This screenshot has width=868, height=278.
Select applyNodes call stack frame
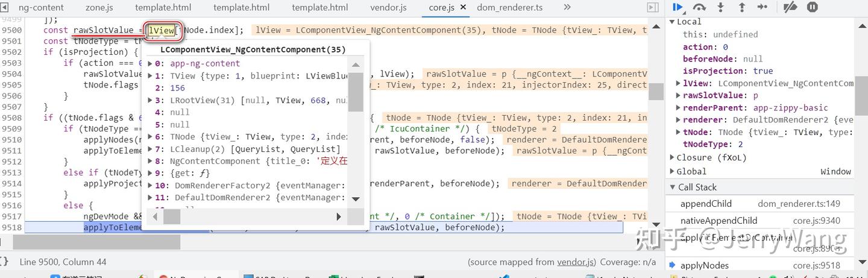(x=705, y=265)
